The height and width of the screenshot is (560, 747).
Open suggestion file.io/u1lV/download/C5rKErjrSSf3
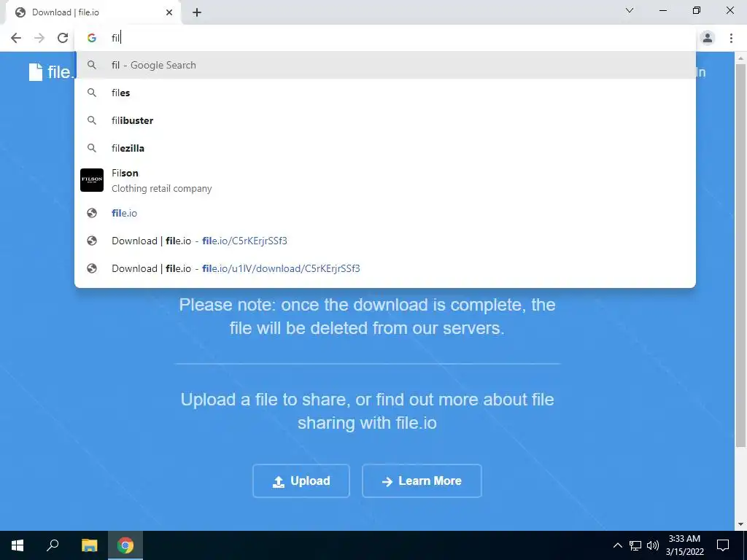(385, 268)
